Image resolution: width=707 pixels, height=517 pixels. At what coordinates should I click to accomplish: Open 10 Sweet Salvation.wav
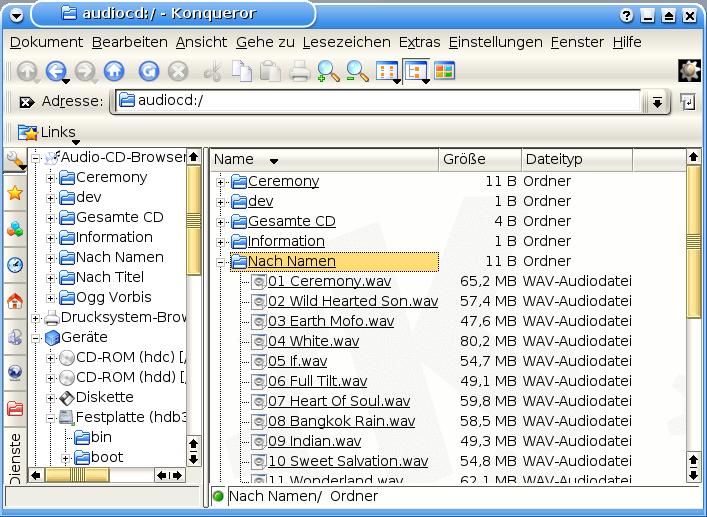(348, 461)
